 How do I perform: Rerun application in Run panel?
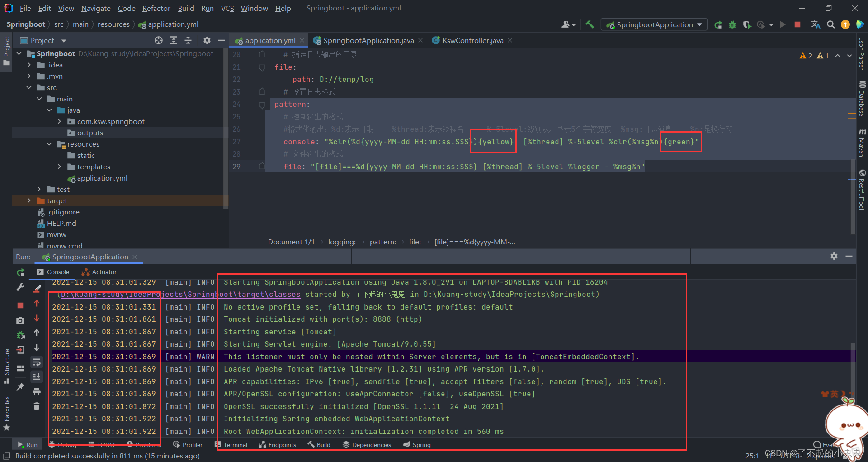click(x=20, y=272)
